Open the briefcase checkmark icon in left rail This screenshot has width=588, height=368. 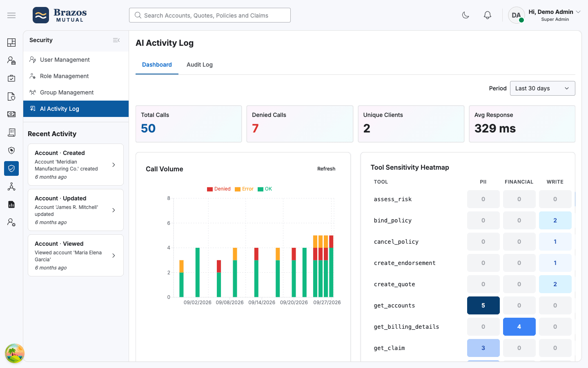click(11, 79)
